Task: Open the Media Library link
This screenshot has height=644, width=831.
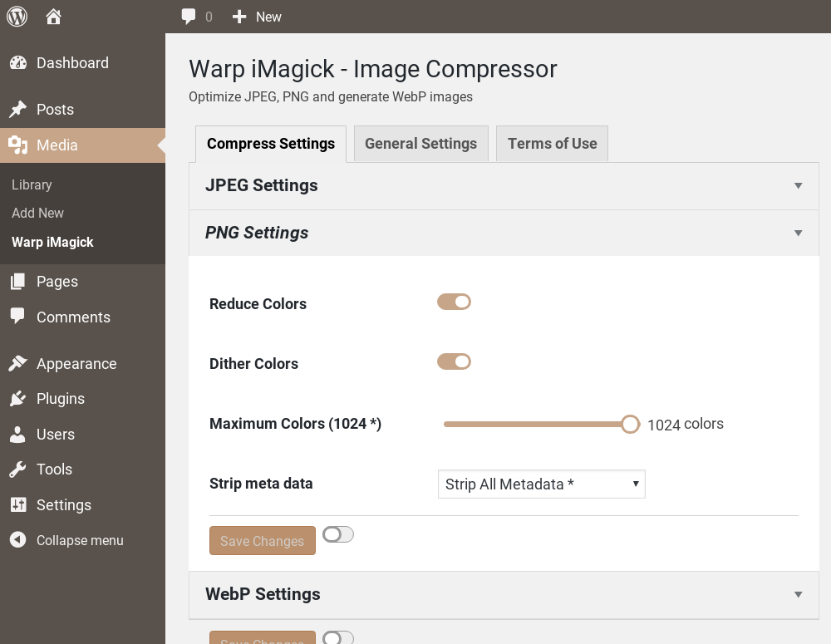Action: [x=32, y=184]
